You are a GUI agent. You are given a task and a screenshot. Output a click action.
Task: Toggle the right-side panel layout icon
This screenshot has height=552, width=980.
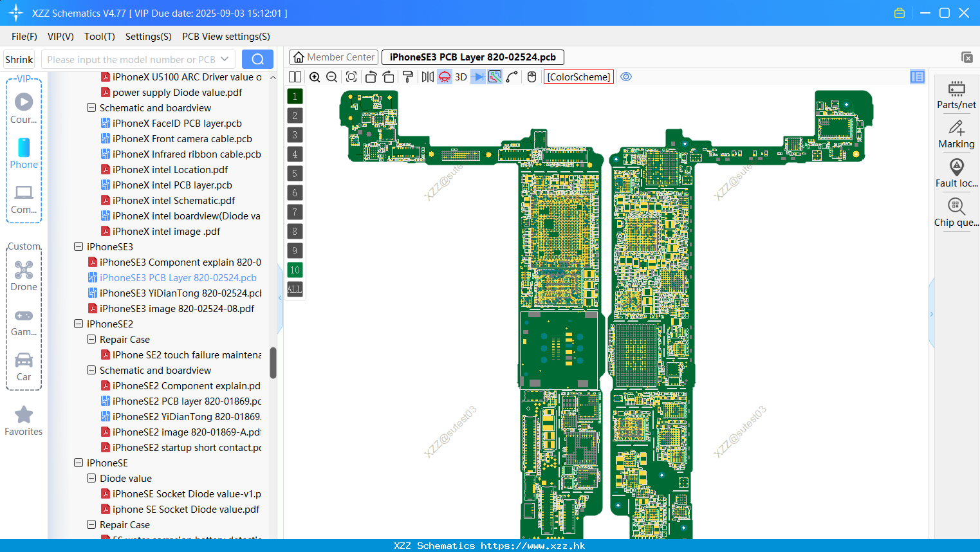918,77
